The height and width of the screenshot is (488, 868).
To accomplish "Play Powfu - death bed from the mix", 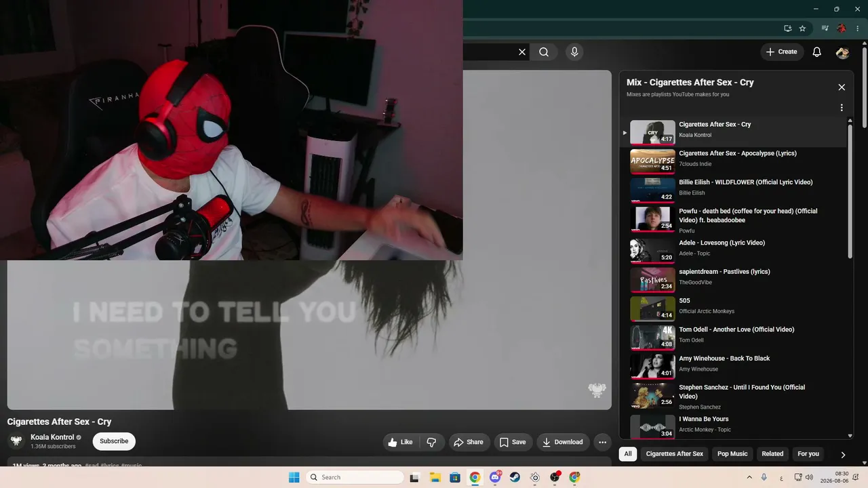I will click(734, 221).
